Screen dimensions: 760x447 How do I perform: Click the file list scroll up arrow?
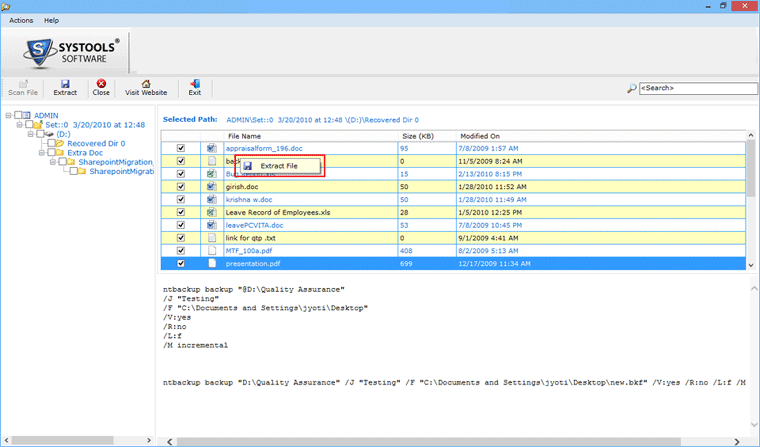point(751,135)
